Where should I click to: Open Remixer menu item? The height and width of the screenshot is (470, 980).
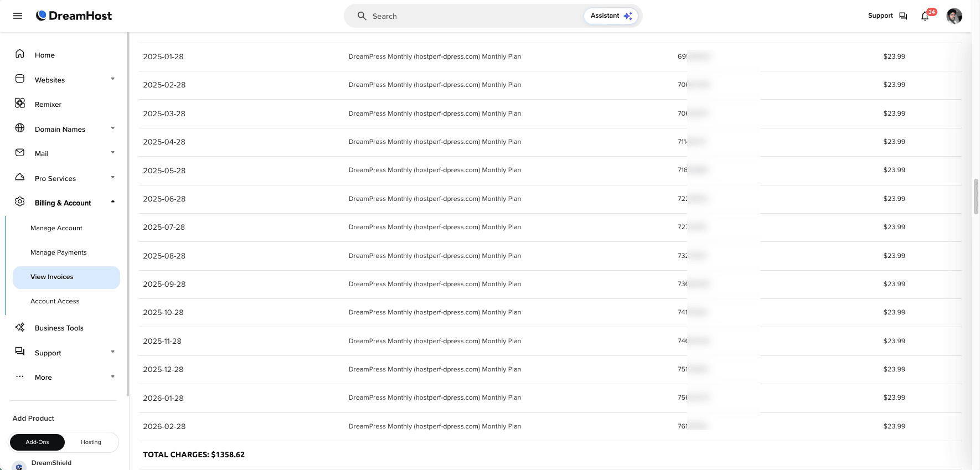point(48,105)
